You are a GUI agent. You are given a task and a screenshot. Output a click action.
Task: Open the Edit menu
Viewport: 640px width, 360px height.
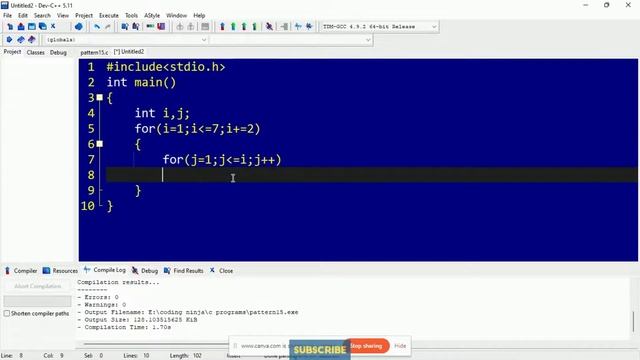coord(23,16)
